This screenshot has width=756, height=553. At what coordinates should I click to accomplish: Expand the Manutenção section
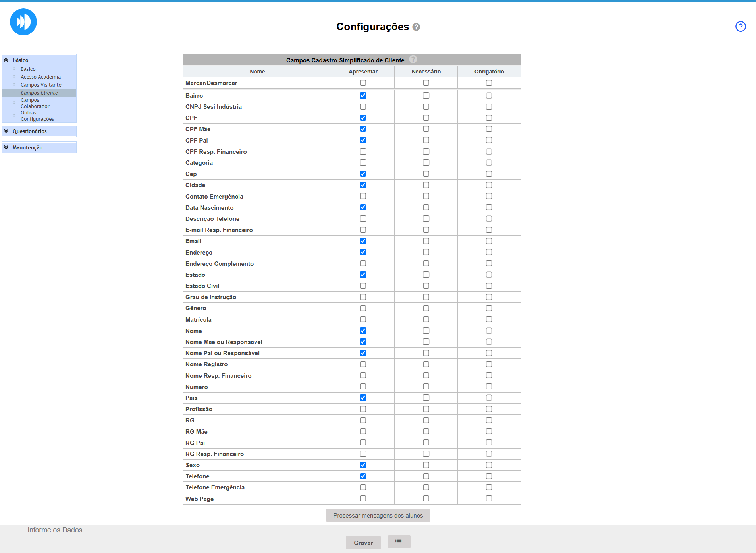[6, 147]
